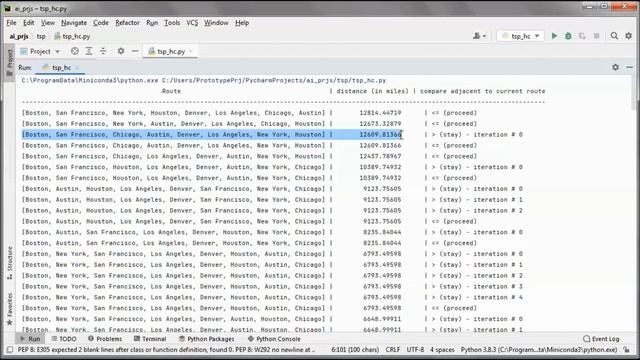Click highlighted row distance 12609.81366
The height and width of the screenshot is (360, 640).
click(380, 134)
